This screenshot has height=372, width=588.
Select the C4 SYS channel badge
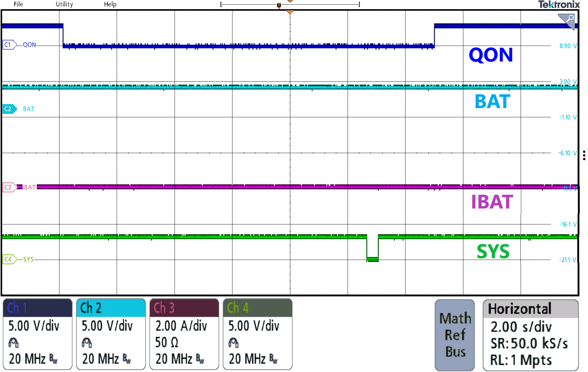coord(9,259)
